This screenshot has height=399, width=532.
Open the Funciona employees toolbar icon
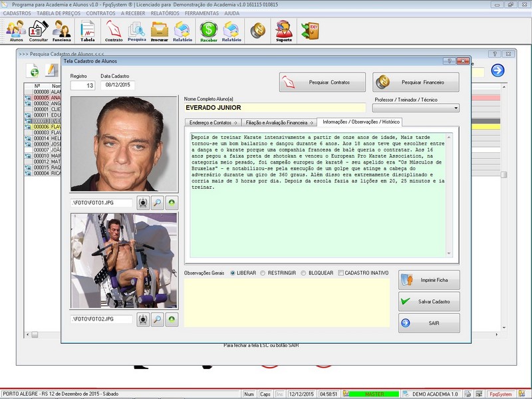[61, 31]
